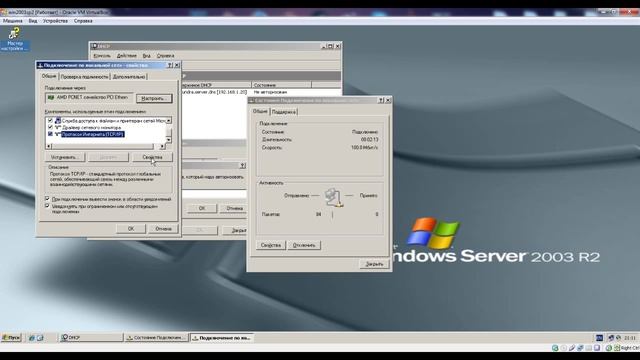Click the VirtualBox USB pen-shaped status icon
This screenshot has width=640, height=360.
click(572, 348)
